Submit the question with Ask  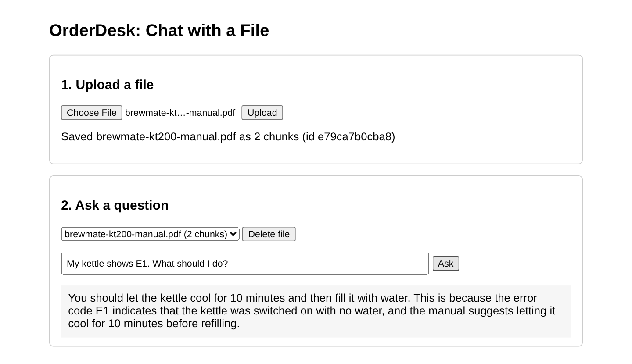pos(445,264)
